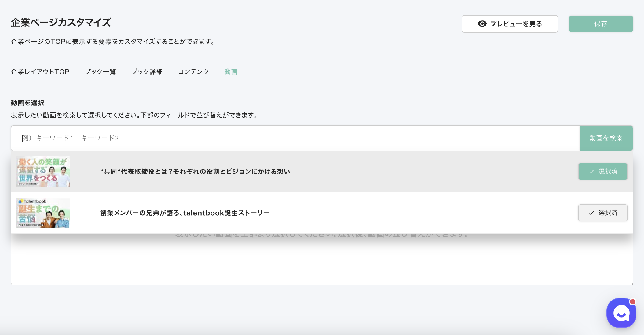Click the talentbook 誕生までの苦悩 thumbnail
Image resolution: width=644 pixels, height=335 pixels.
(43, 213)
